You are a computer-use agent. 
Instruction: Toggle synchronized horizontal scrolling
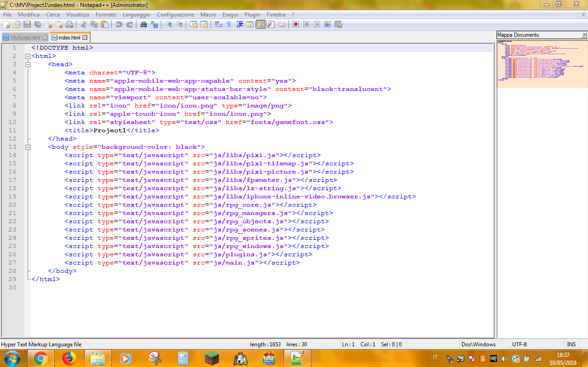click(x=204, y=24)
